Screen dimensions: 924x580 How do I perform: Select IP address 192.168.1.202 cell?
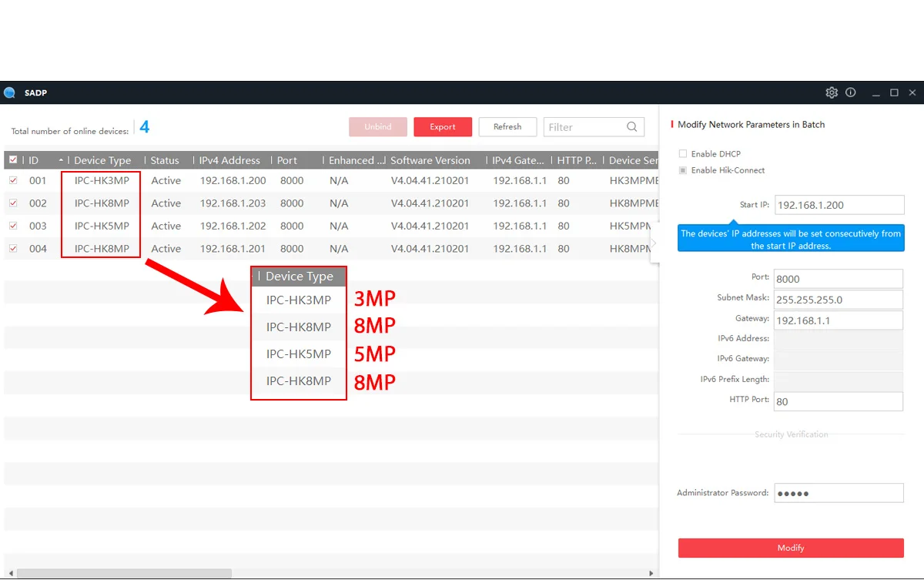coord(233,226)
